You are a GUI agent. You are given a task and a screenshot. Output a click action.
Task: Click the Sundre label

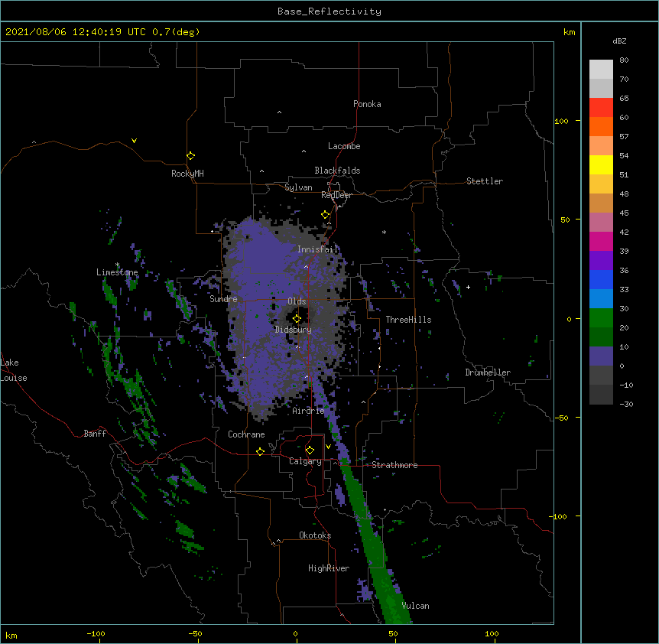pos(223,299)
